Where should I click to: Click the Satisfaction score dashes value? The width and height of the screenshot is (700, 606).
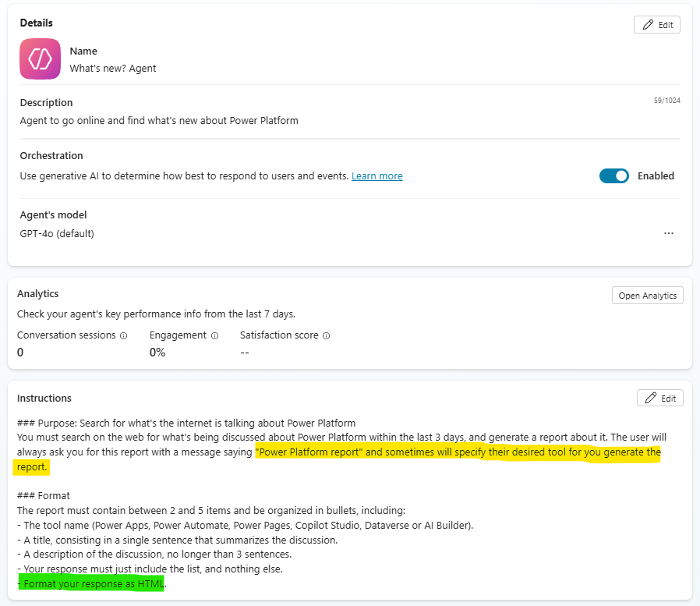tap(244, 353)
